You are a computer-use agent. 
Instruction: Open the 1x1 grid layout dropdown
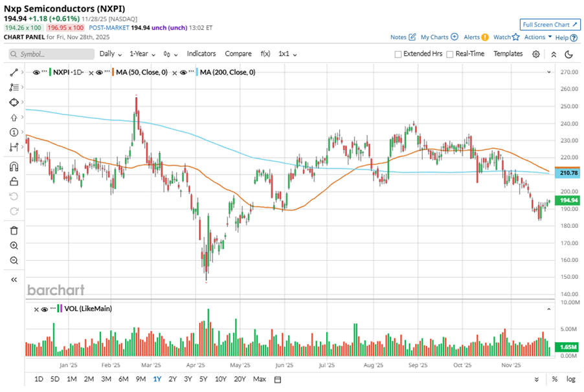(287, 54)
